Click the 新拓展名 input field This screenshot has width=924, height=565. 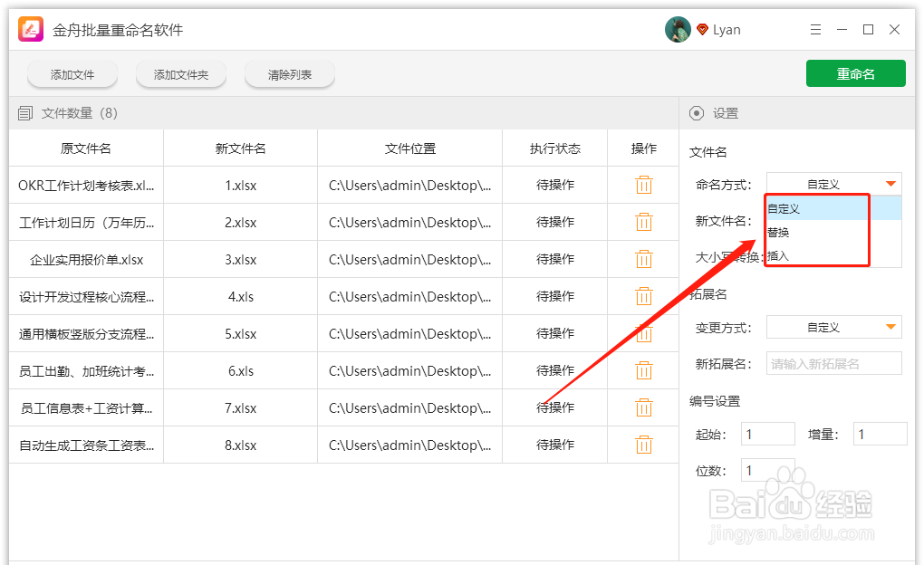pyautogui.click(x=833, y=362)
